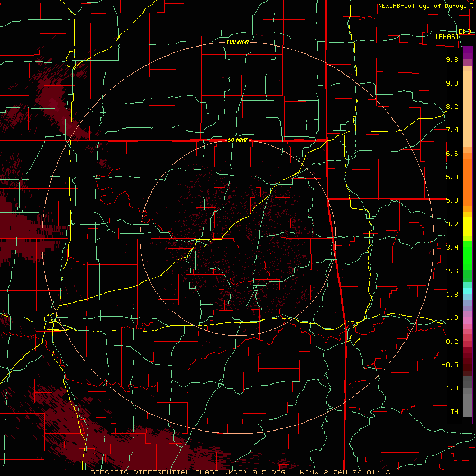Screen dimensions: 476x476
Task: Click the 6.6 color scale value
Action: tap(452, 153)
